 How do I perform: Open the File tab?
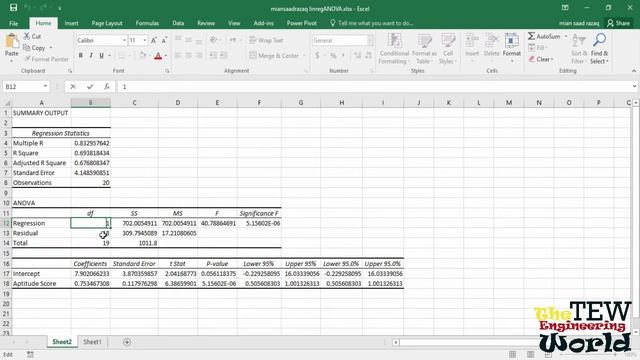tap(13, 23)
